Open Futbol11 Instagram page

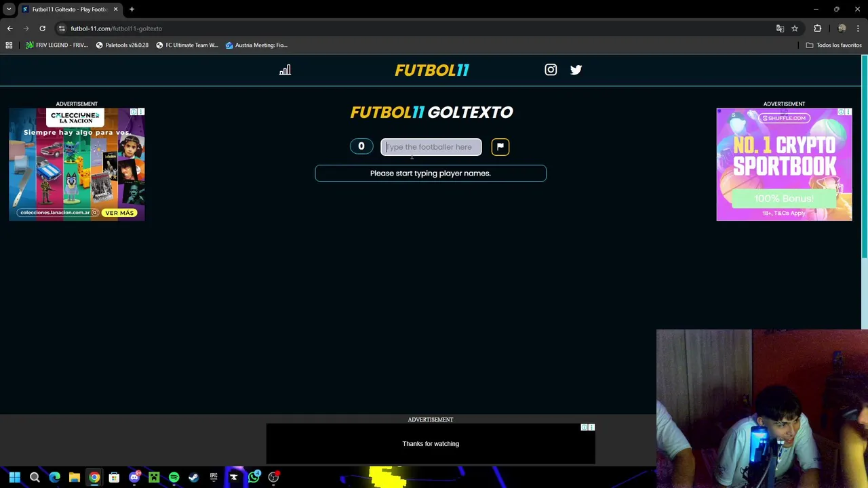coord(551,70)
